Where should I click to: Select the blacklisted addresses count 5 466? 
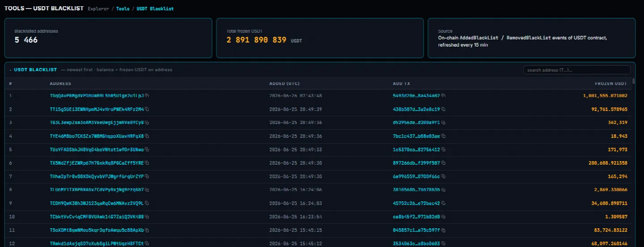coord(26,40)
